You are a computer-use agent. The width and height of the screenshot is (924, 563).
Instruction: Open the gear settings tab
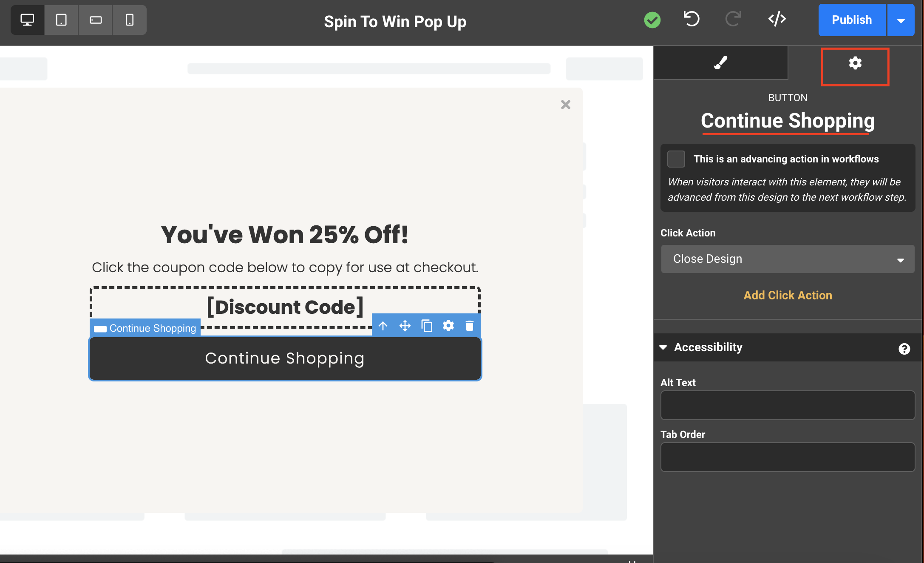(x=855, y=64)
